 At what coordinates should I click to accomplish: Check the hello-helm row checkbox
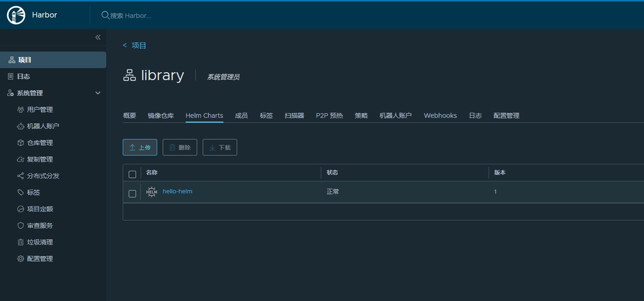pyautogui.click(x=132, y=194)
